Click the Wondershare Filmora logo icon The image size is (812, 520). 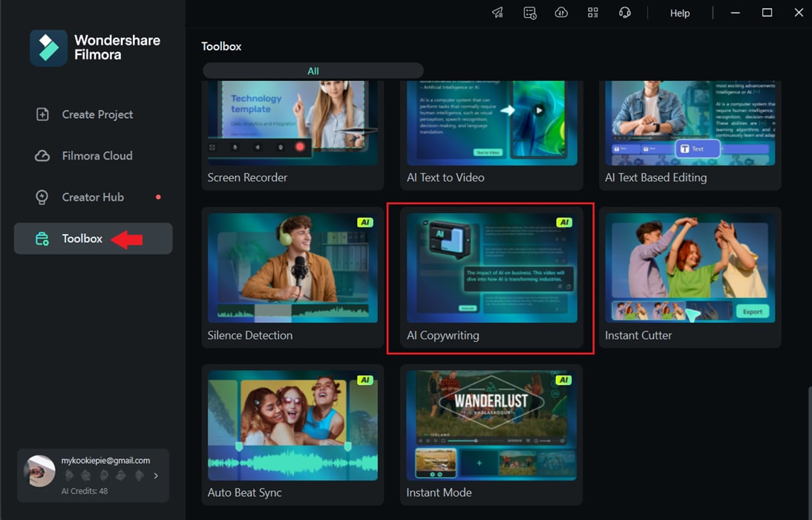pos(49,48)
